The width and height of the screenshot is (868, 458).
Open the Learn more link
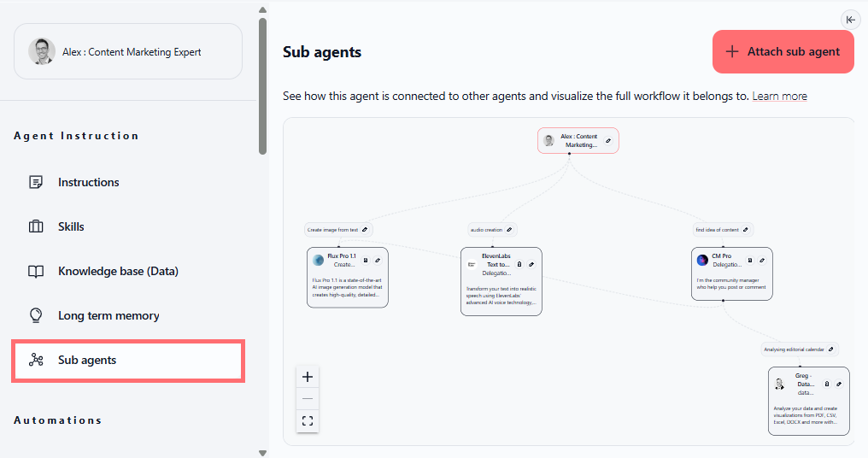(x=779, y=96)
